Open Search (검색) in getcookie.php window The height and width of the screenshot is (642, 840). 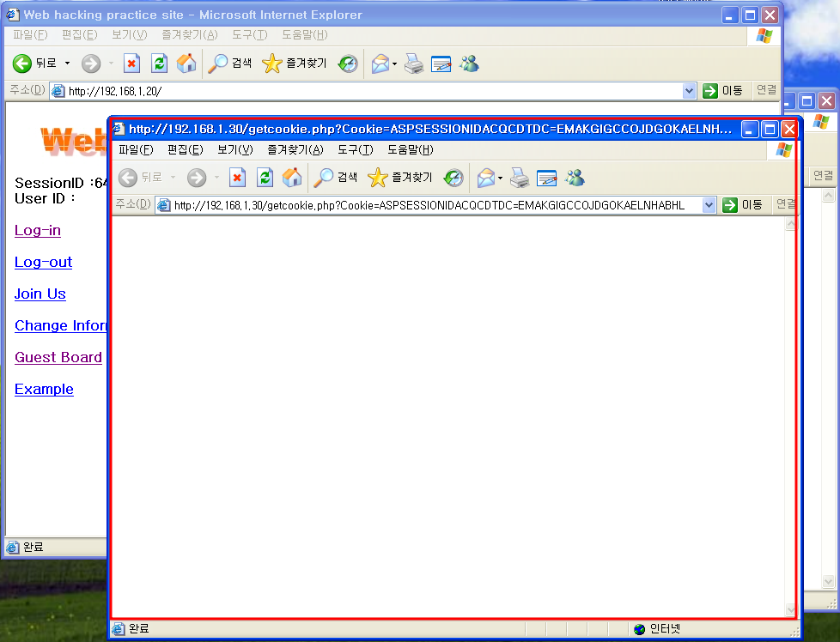tap(335, 177)
